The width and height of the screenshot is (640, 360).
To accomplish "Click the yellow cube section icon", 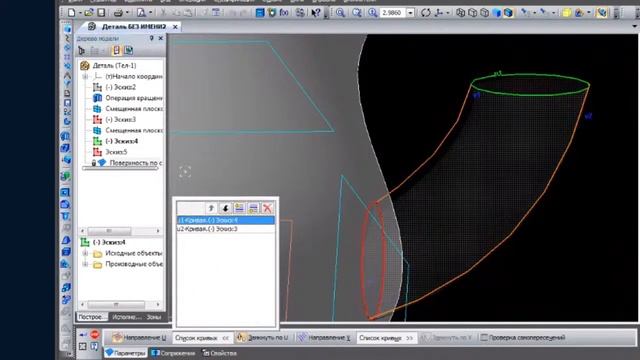I will point(567,13).
